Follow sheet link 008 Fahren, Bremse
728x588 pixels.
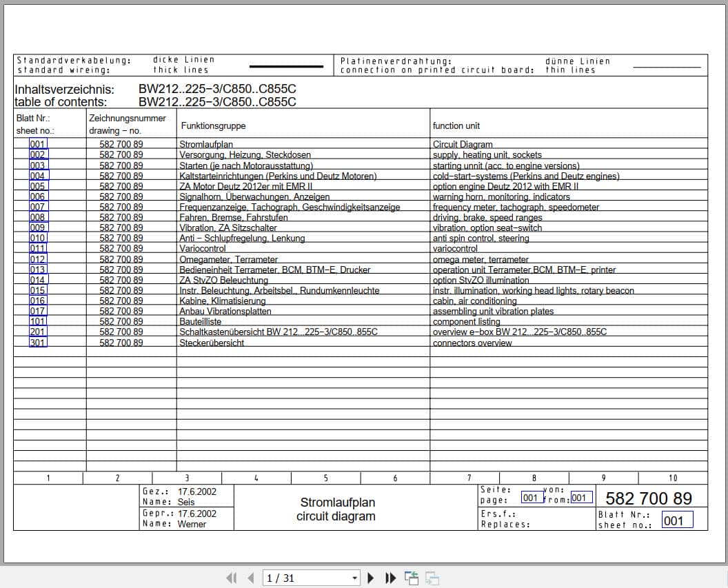tap(38, 216)
